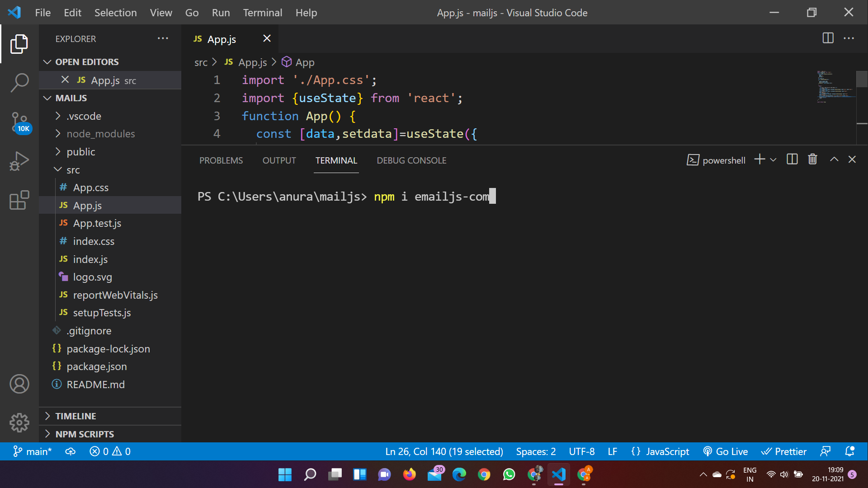Open the new terminal launch profile dropdown
The height and width of the screenshot is (488, 868).
click(774, 160)
